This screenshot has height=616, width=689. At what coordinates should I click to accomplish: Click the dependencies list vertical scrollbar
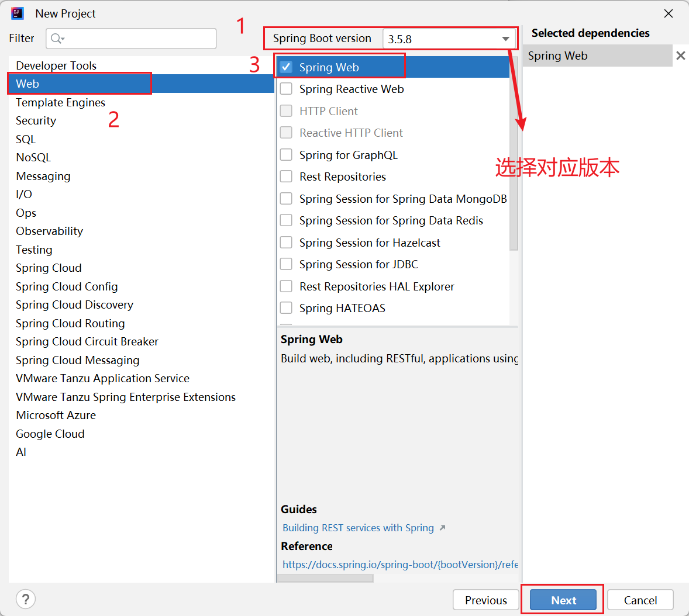[x=513, y=154]
